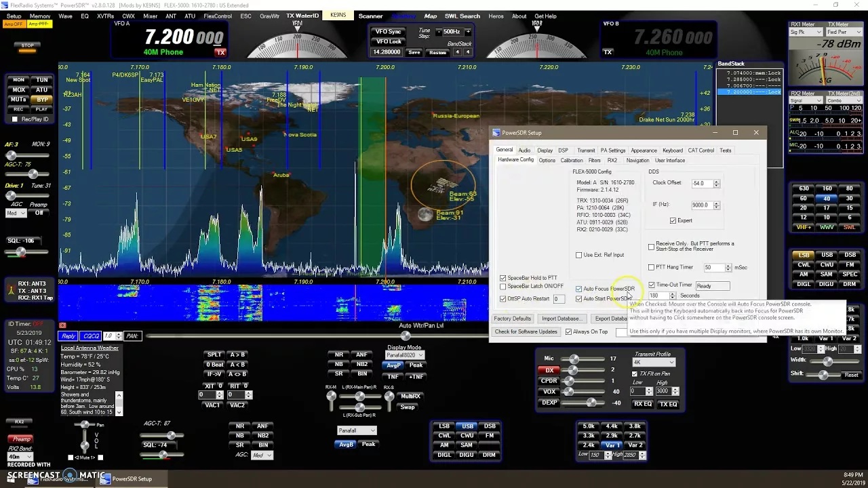Hit the STOP power button

[x=27, y=46]
